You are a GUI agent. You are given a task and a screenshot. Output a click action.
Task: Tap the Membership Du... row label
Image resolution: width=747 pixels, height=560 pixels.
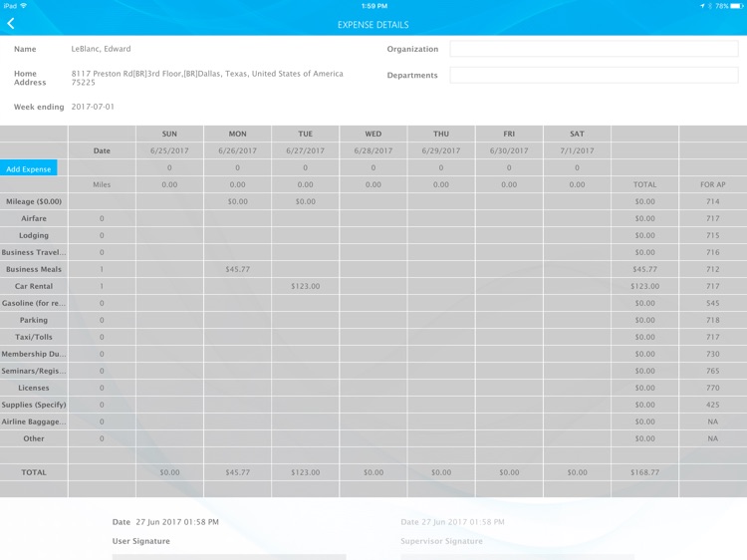34,354
